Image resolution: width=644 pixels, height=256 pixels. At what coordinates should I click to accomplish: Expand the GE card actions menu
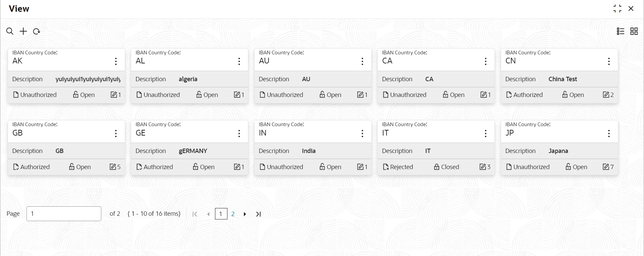239,134
